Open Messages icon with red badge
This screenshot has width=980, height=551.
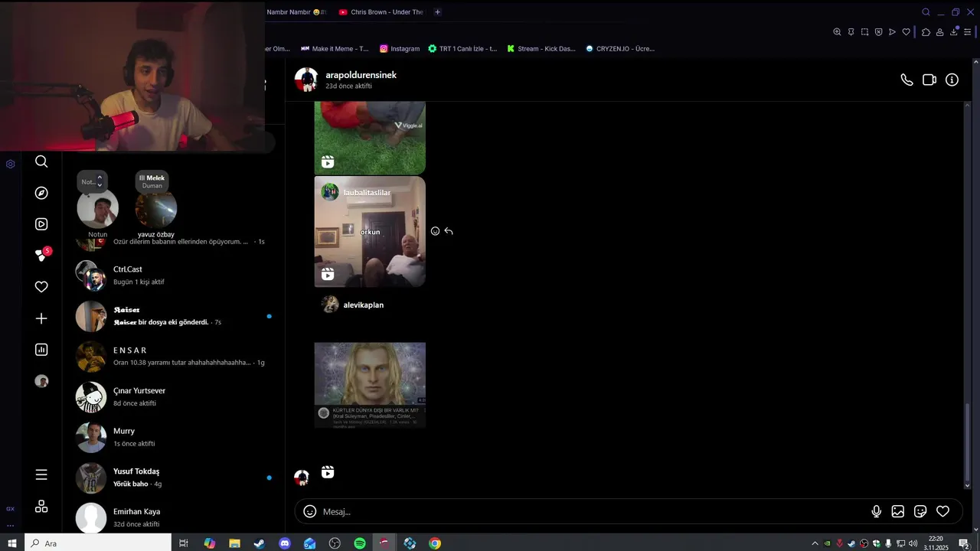coord(42,255)
